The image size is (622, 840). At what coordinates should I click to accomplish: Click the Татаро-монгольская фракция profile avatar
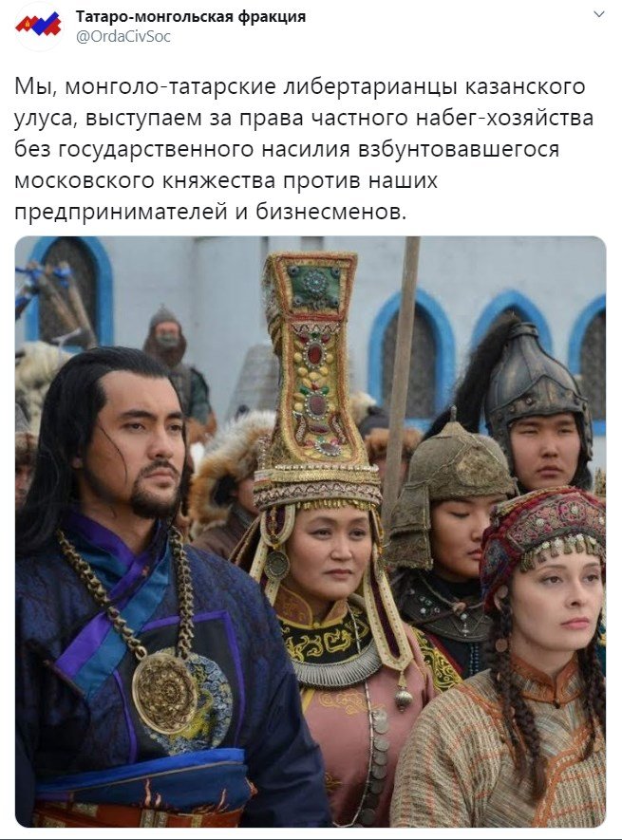(x=38, y=27)
